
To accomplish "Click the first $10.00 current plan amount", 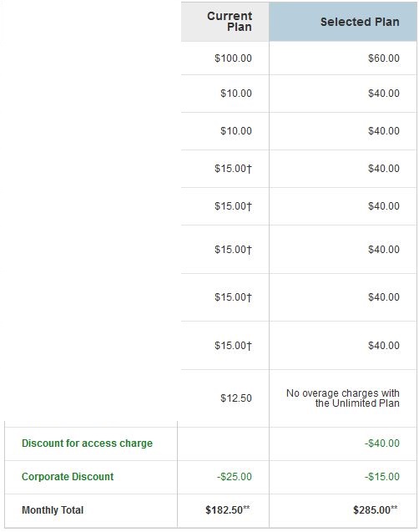I will click(236, 94).
